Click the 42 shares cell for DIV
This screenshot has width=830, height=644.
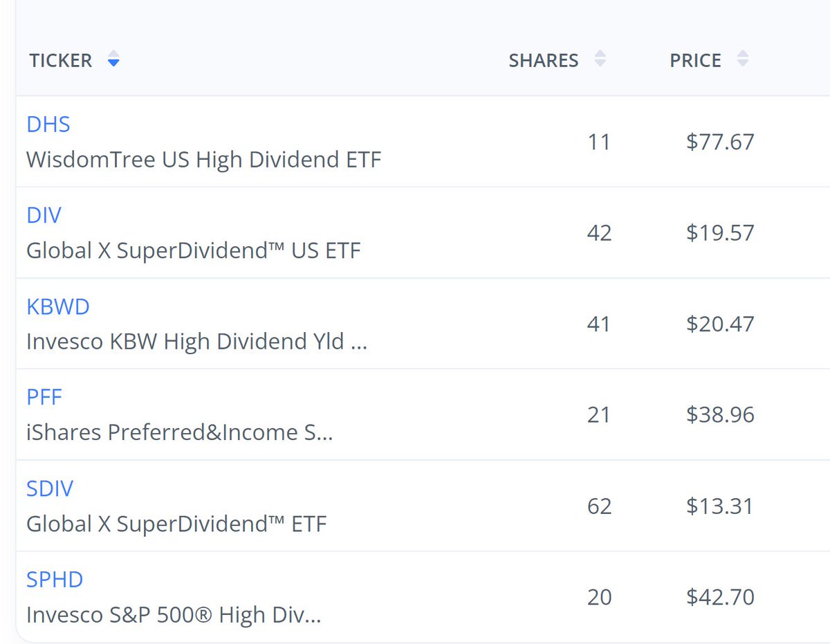coord(599,233)
